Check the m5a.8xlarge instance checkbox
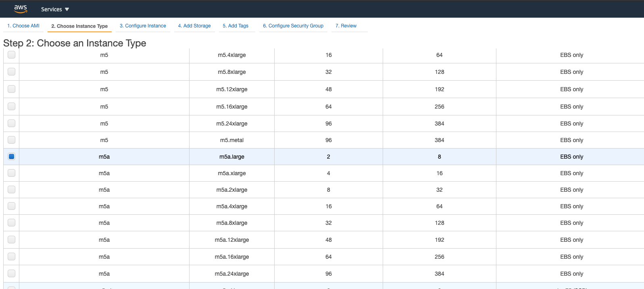This screenshot has width=644, height=289. tap(12, 222)
